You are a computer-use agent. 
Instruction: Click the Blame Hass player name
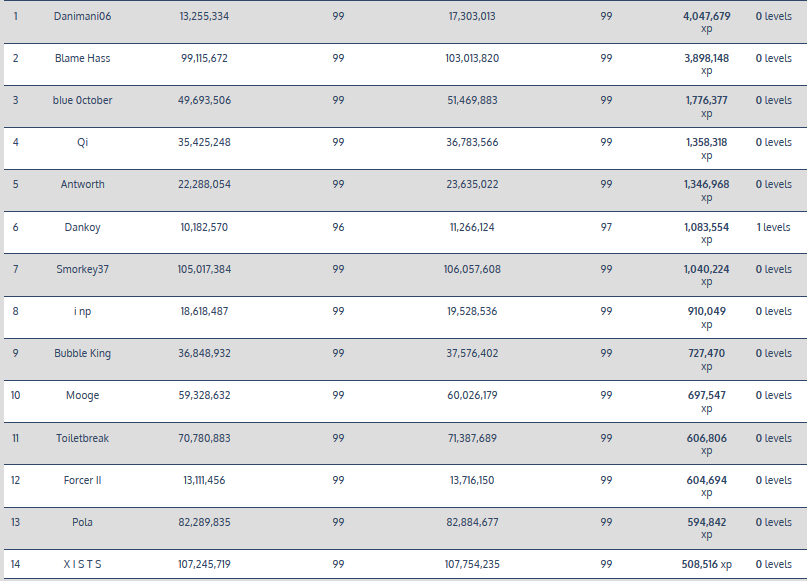[83, 58]
